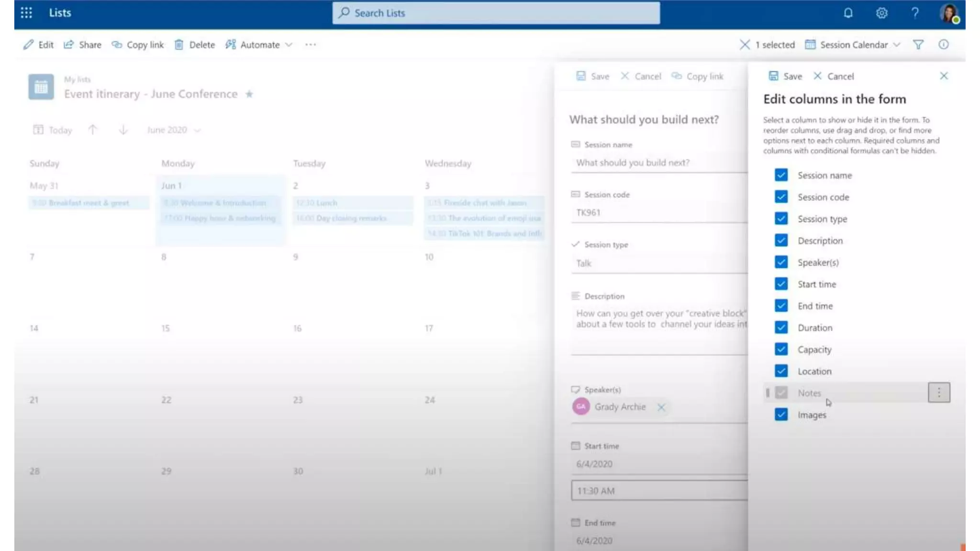The height and width of the screenshot is (551, 980).
Task: Toggle the Notes column checkbox
Action: (x=781, y=393)
